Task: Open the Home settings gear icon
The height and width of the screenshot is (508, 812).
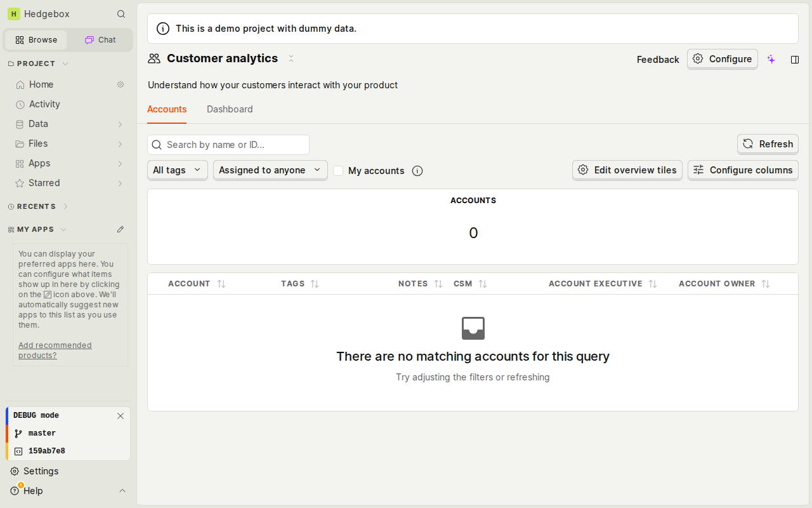Action: point(121,84)
